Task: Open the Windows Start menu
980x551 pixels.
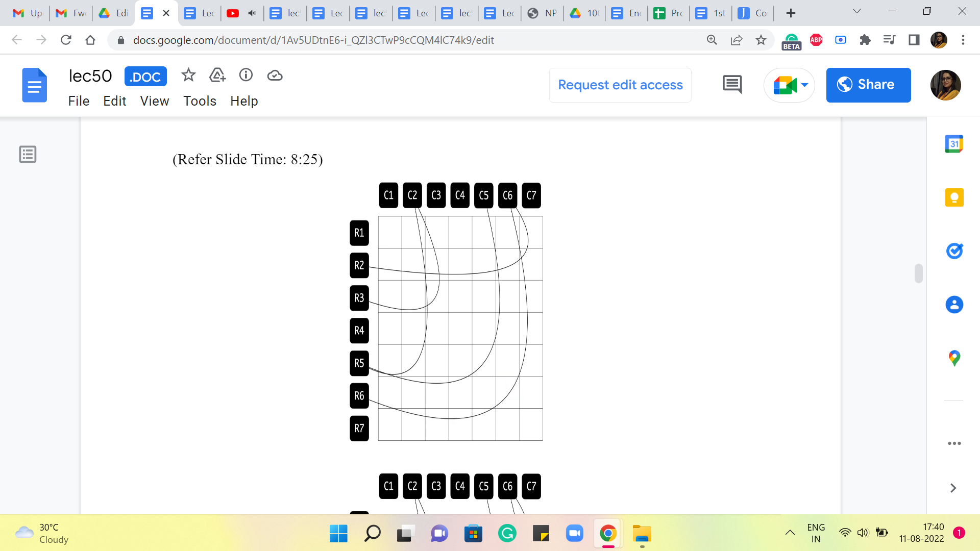Action: point(338,534)
